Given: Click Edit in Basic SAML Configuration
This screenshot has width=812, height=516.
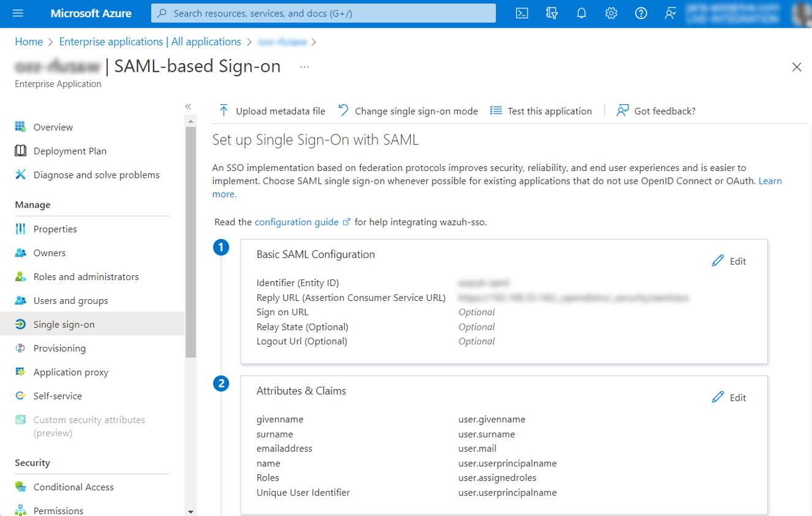Looking at the screenshot, I should pyautogui.click(x=729, y=261).
